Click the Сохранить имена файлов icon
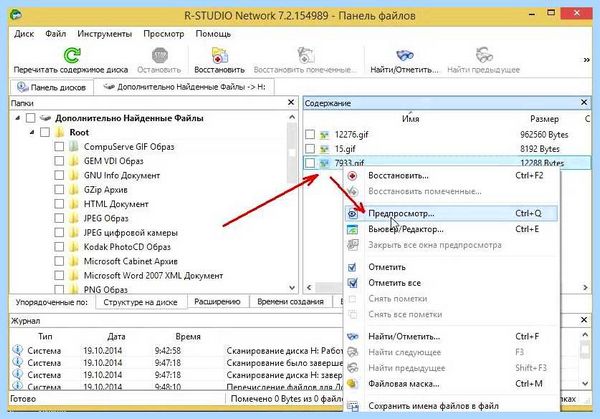600x419 pixels. click(x=352, y=406)
